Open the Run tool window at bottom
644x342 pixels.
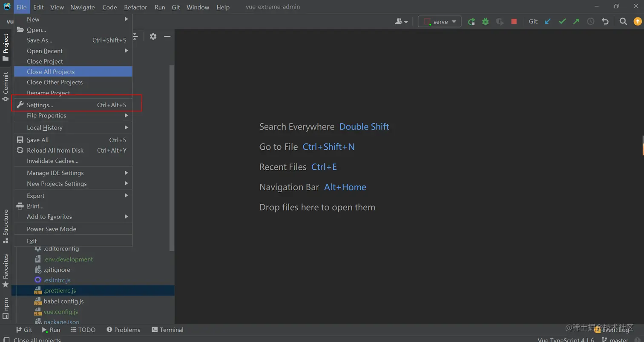tap(51, 330)
